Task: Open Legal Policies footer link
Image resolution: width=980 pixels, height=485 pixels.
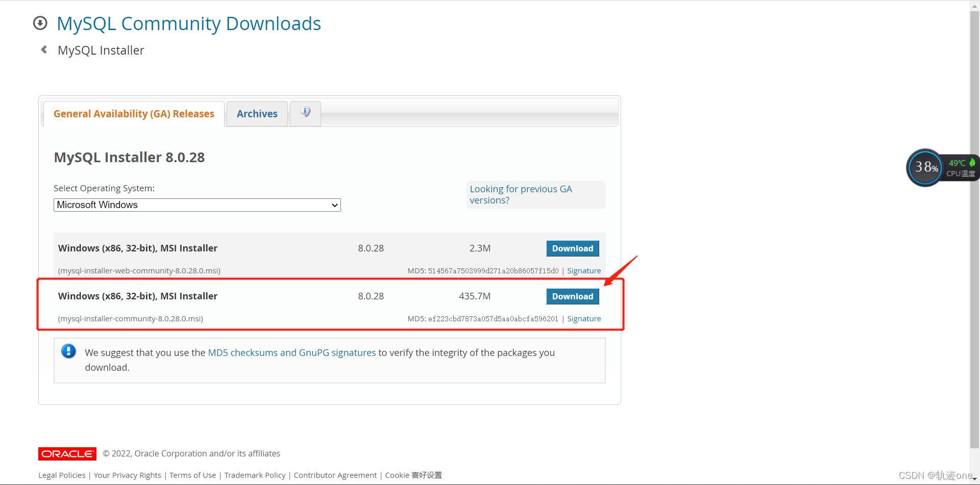Action: click(62, 475)
